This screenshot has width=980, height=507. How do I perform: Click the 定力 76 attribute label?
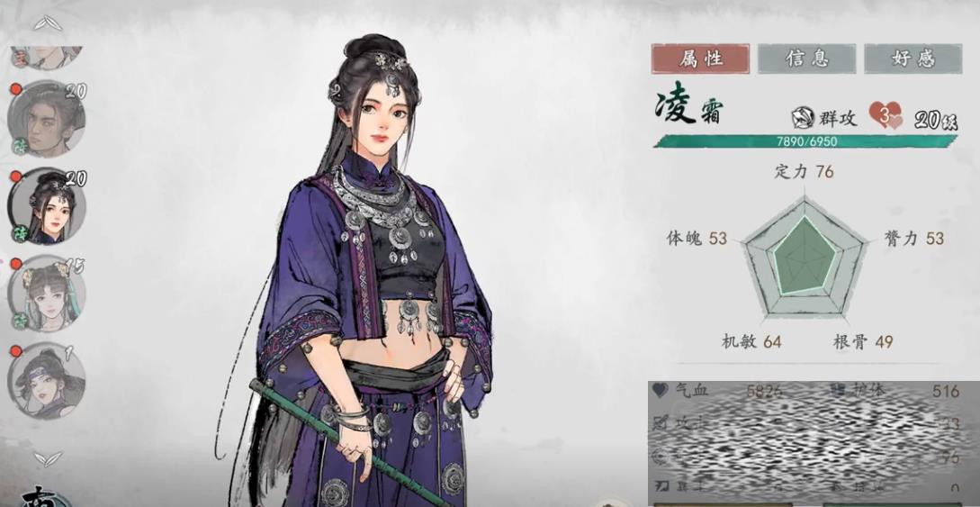coord(804,171)
